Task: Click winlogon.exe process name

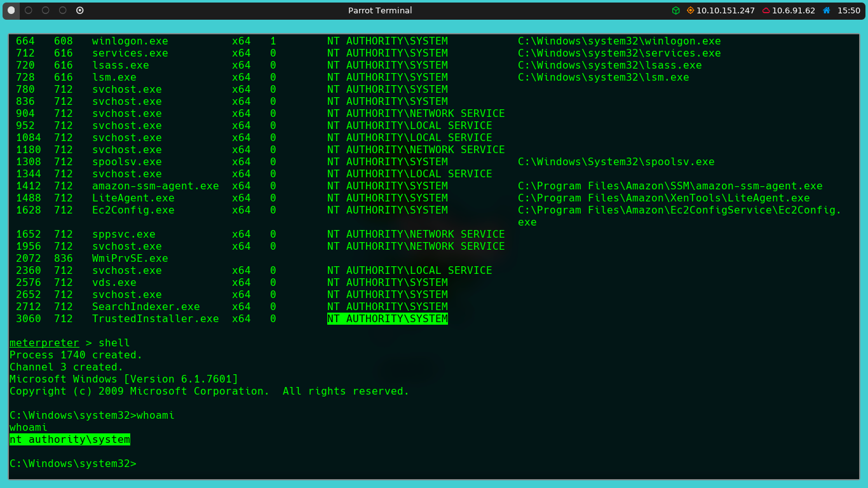Action: (130, 41)
